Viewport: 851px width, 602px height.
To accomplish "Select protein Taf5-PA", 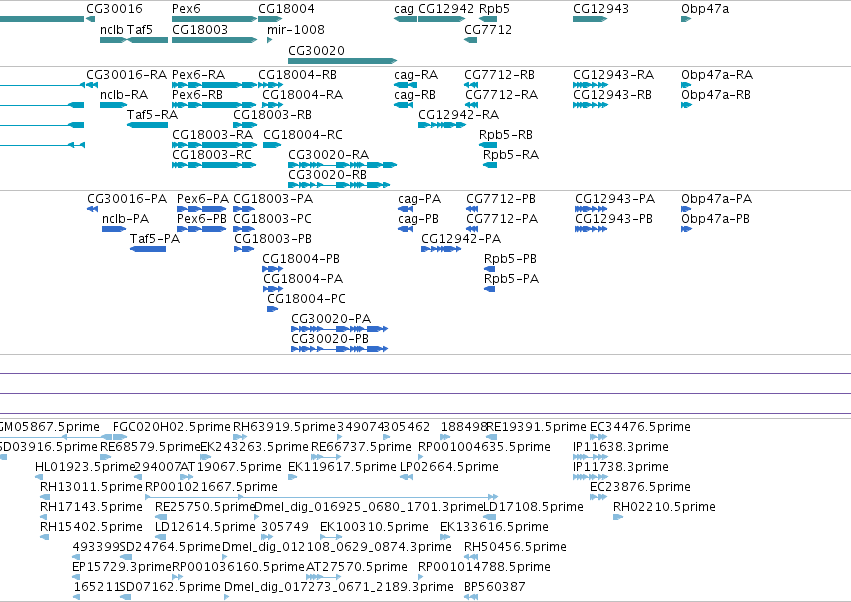I will [155, 239].
